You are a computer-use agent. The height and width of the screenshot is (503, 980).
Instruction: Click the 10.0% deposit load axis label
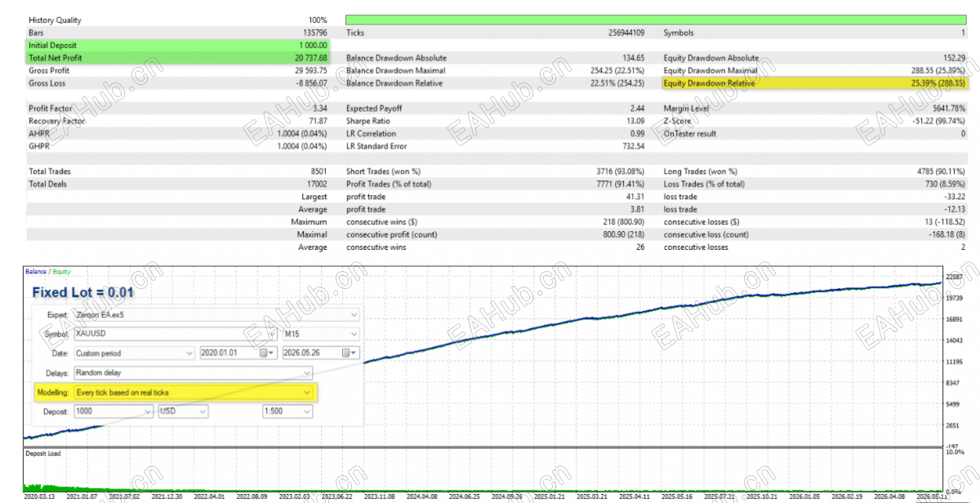955,452
